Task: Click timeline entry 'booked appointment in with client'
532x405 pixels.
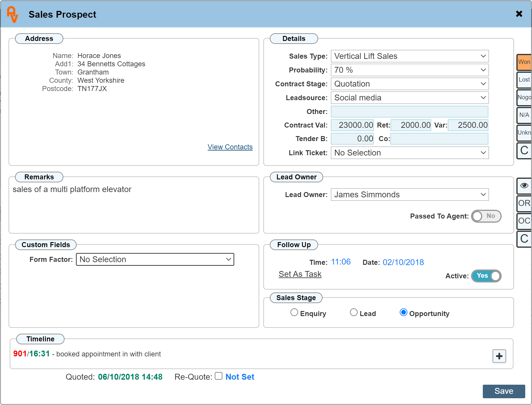Action: (108, 354)
